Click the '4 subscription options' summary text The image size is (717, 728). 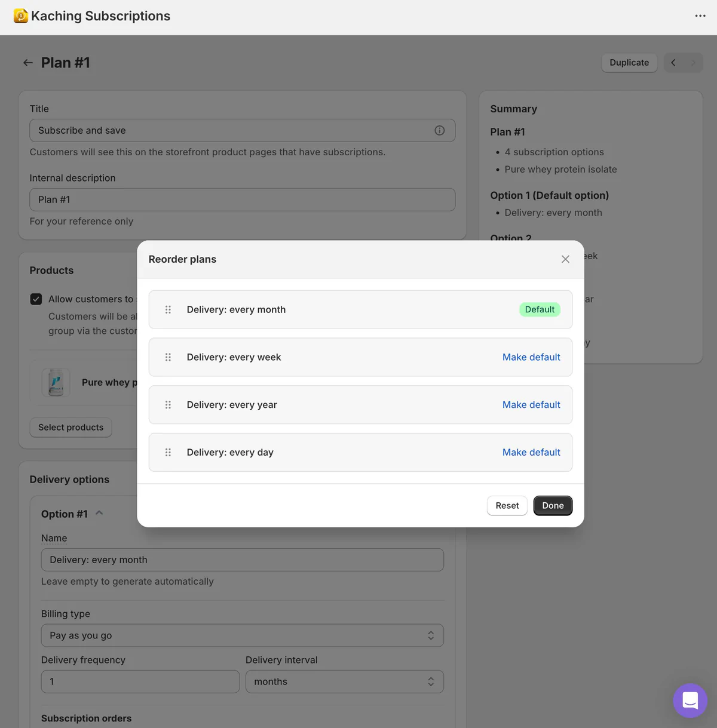[554, 152]
